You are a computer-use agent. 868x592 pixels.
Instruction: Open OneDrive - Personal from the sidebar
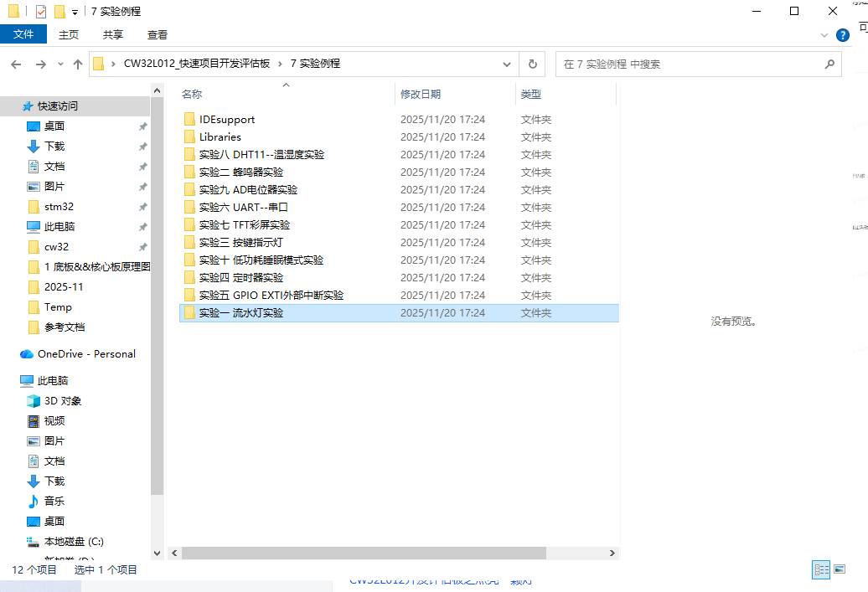80,353
